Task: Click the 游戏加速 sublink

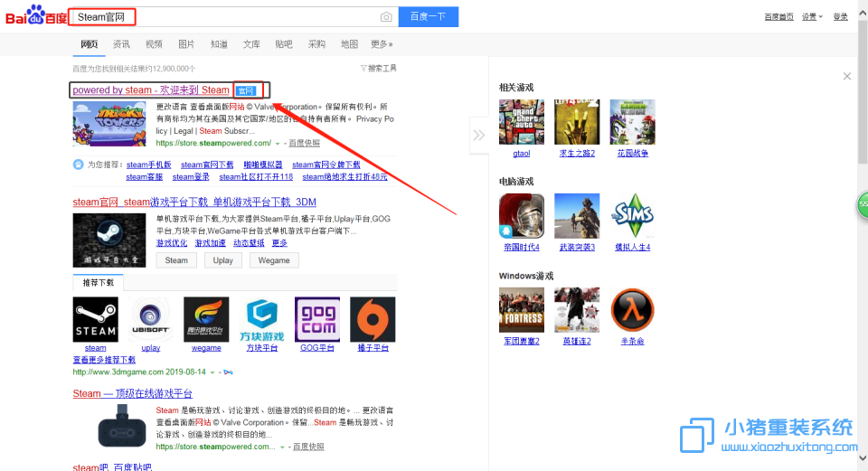Action: (x=210, y=243)
